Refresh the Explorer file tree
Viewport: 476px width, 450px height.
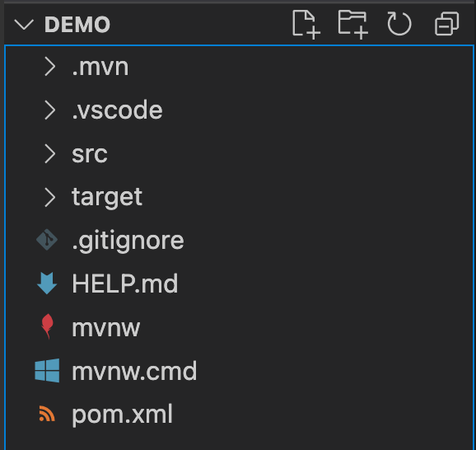click(399, 24)
